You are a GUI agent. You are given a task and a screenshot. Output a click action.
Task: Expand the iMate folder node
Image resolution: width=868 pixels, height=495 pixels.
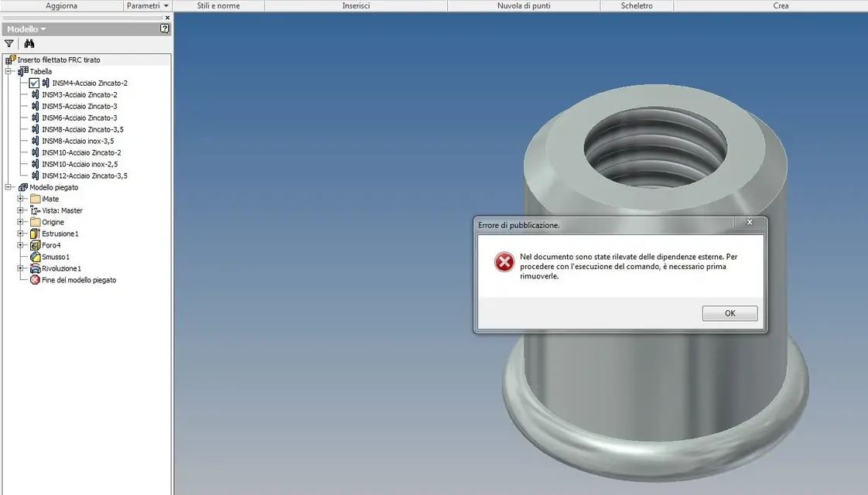20,199
